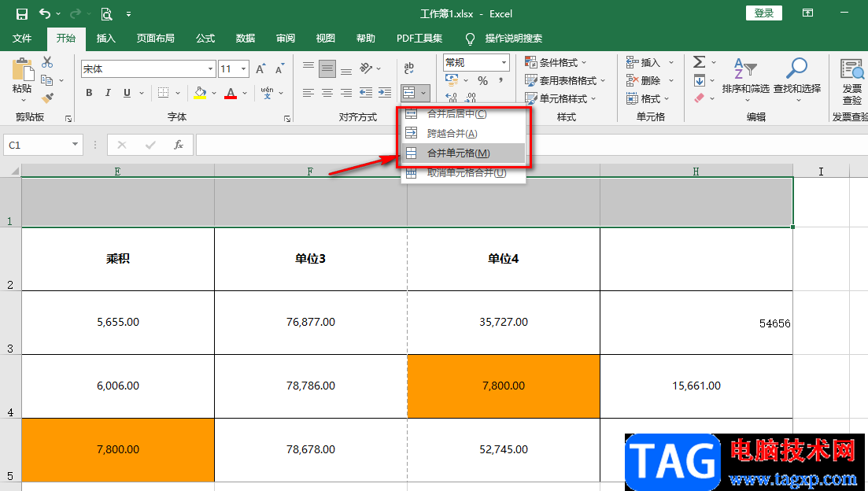This screenshot has height=491, width=868.
Task: Open the font name dropdown 宋体
Action: click(210, 69)
